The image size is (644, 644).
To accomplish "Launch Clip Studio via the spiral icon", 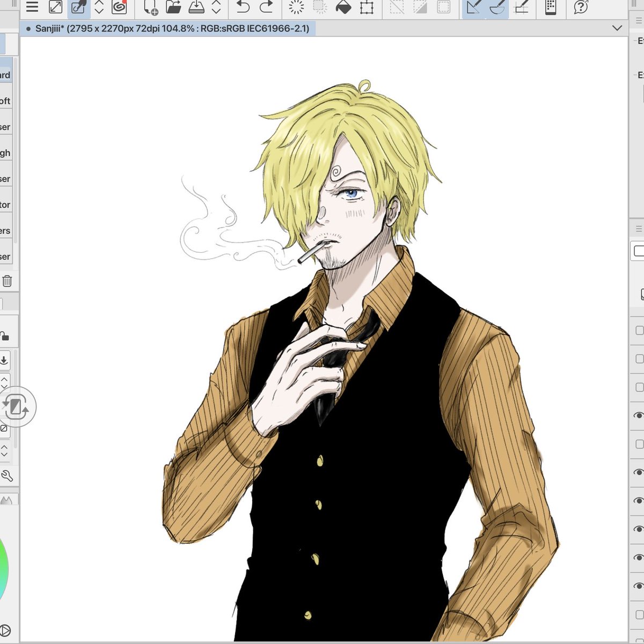I will point(119,7).
